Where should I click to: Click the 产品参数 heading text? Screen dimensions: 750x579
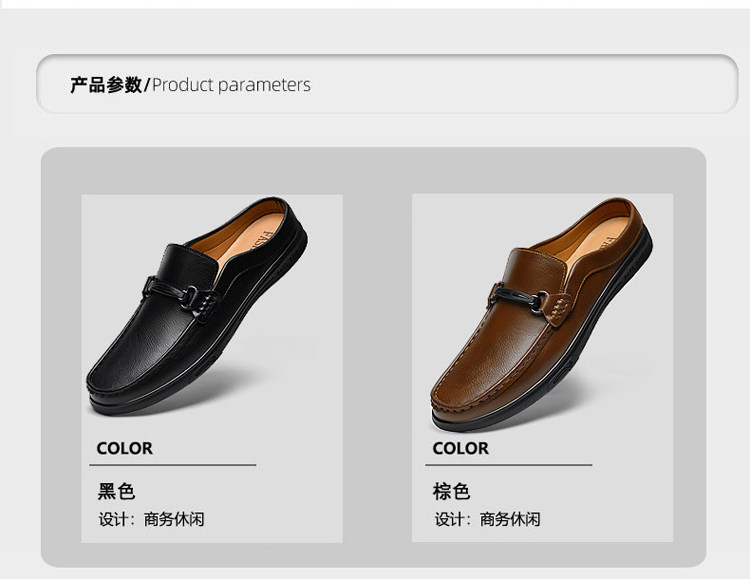[x=106, y=85]
